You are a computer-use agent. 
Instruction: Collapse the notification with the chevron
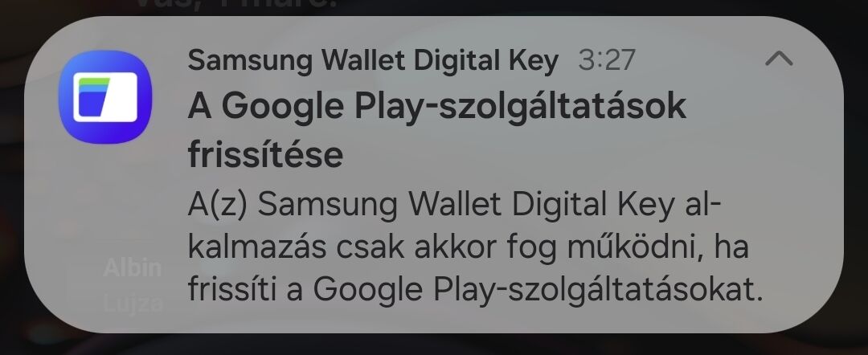point(779,58)
